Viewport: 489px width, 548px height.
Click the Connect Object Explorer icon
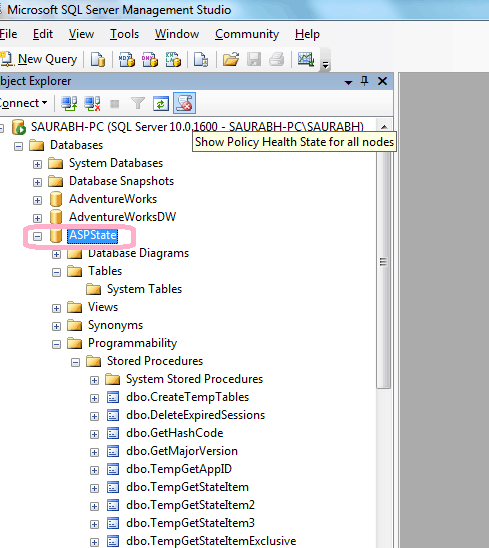pos(69,103)
